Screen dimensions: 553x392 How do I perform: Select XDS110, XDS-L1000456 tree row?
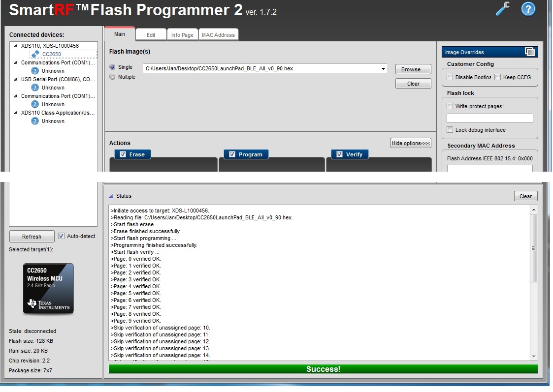(50, 46)
